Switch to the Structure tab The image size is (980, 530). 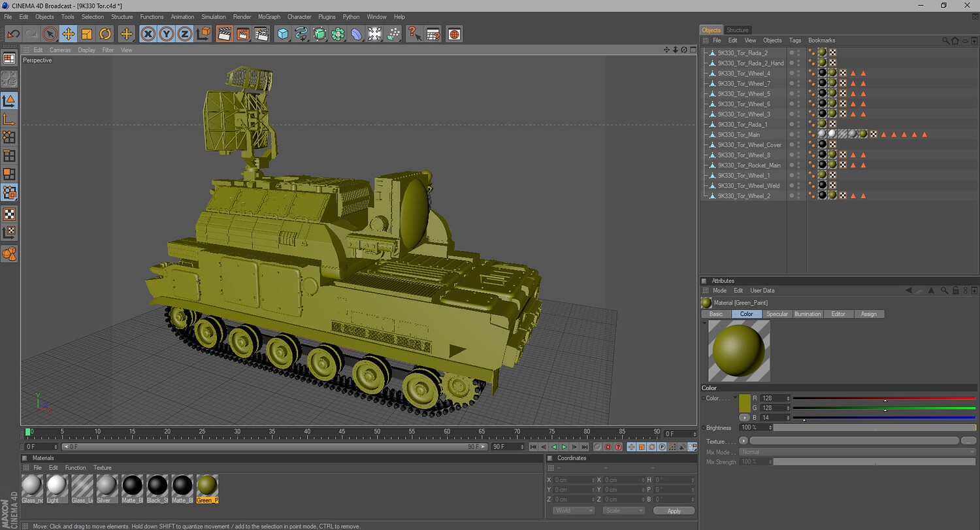[x=738, y=30]
